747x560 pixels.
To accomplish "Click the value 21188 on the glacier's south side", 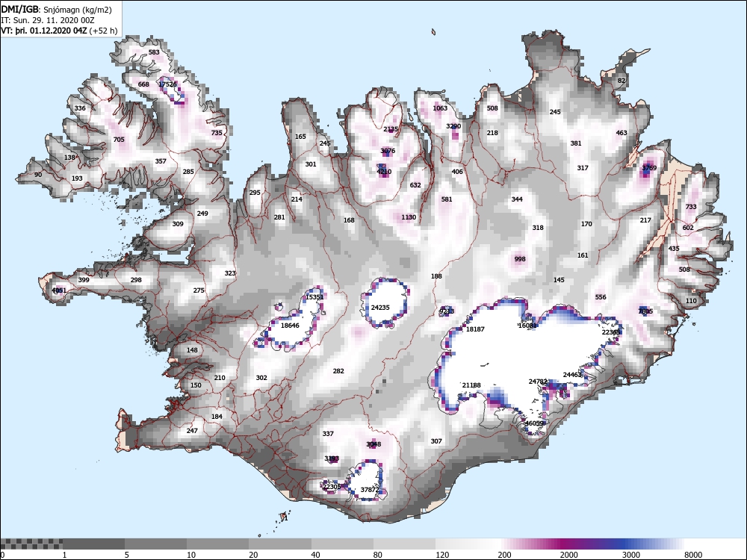I will 471,385.
